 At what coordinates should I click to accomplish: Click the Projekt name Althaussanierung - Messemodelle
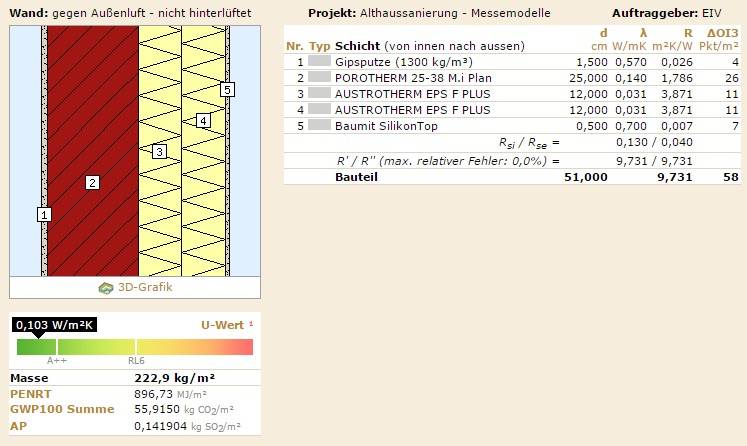(455, 13)
